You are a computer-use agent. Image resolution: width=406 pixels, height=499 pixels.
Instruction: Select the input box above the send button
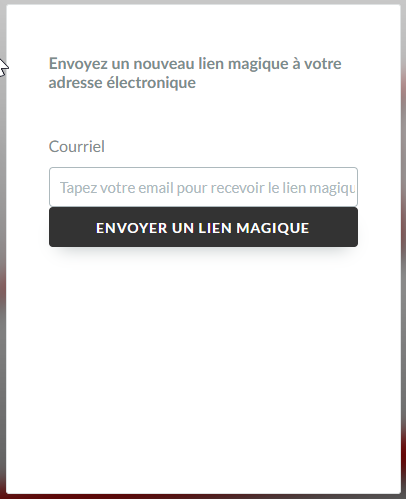[x=203, y=187]
